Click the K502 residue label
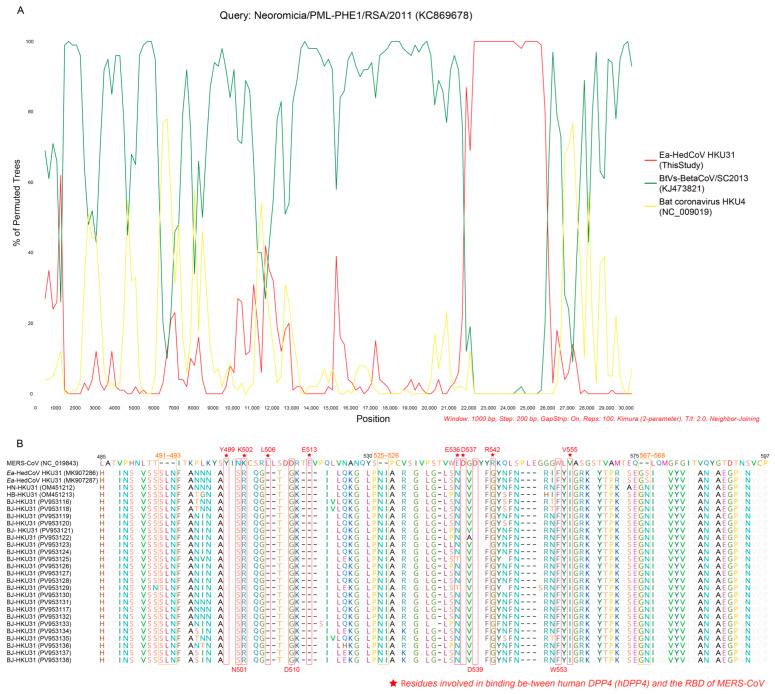 tap(245, 449)
